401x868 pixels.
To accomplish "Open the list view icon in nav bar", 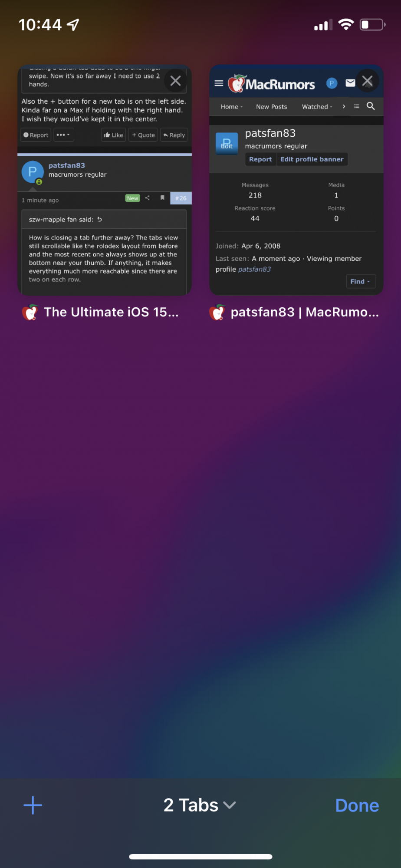I will click(357, 106).
